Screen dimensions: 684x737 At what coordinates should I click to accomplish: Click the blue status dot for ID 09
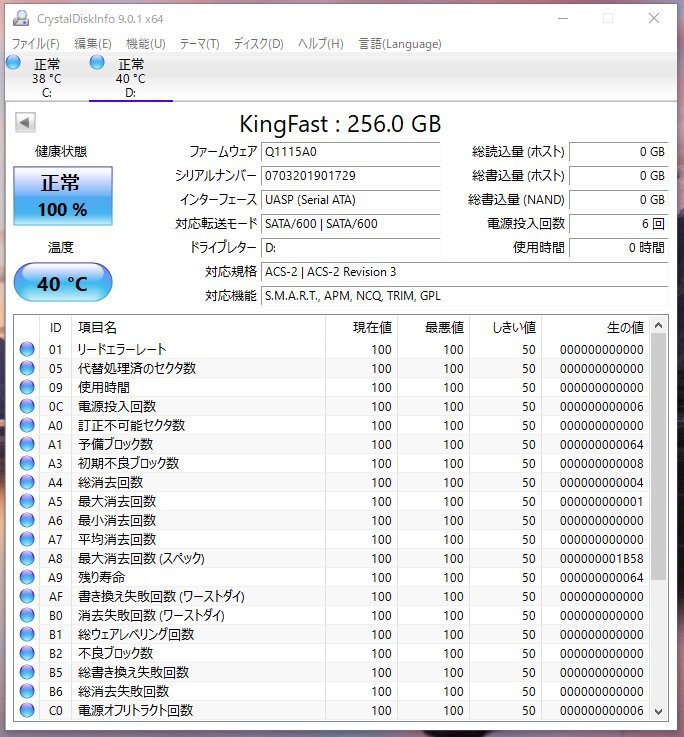click(x=27, y=387)
